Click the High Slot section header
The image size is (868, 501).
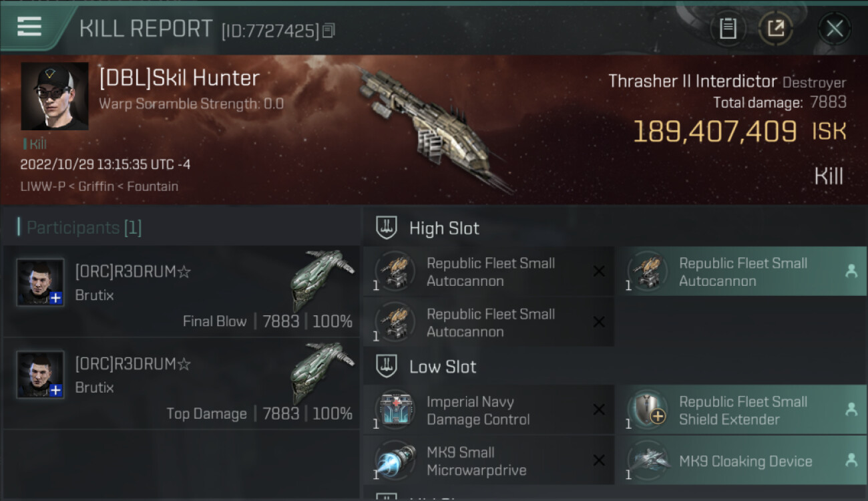coord(444,228)
